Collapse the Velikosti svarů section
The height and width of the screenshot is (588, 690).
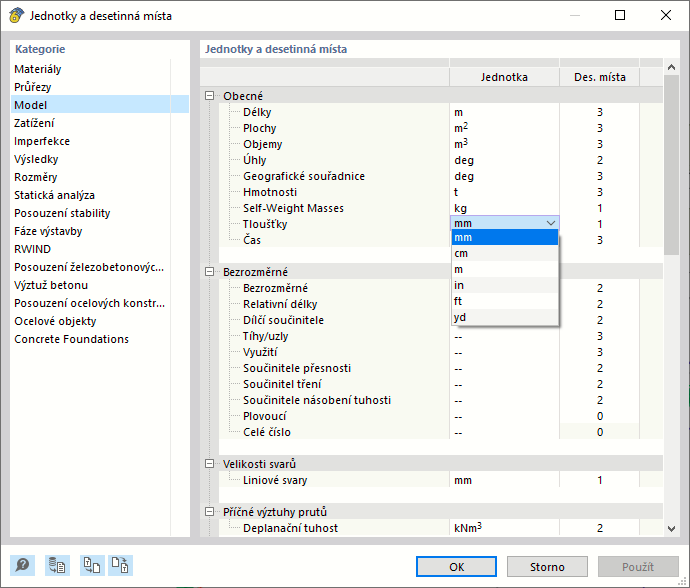coord(210,464)
